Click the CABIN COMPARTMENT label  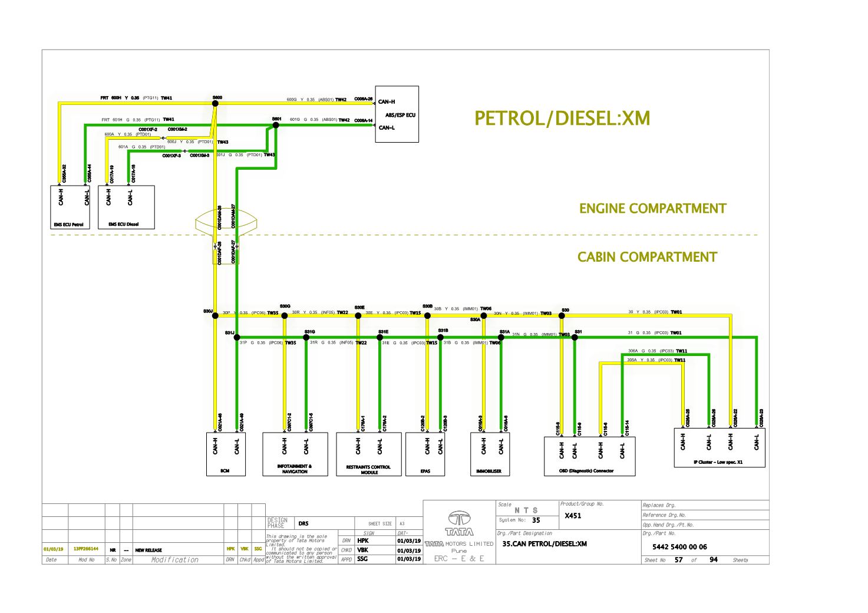click(x=647, y=257)
